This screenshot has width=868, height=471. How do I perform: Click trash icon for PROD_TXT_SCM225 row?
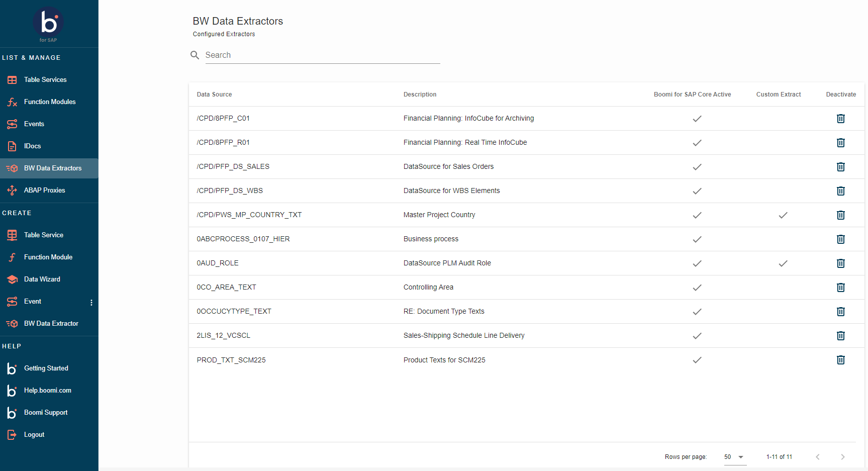point(840,360)
